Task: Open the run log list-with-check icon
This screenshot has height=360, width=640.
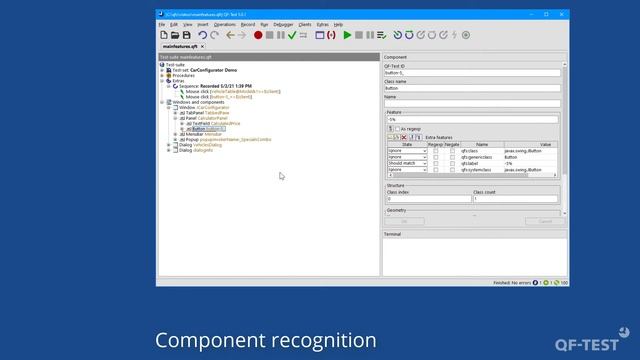Action: click(382, 35)
